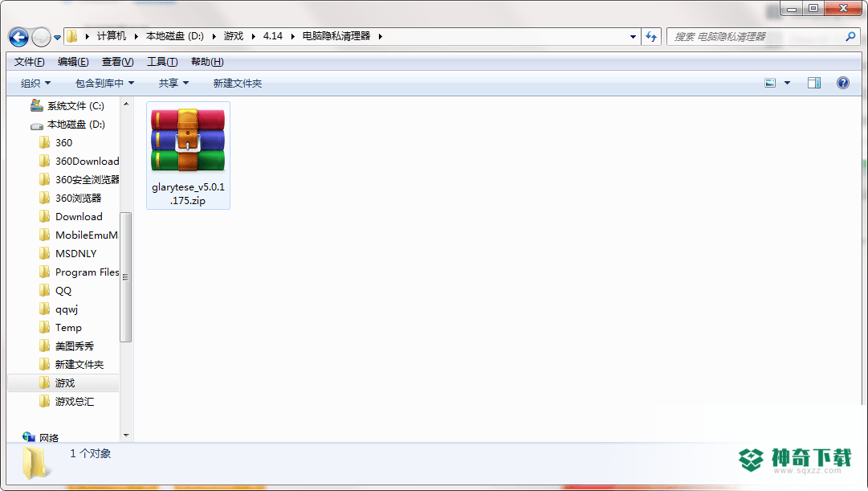Click the refresh icon beside address bar
This screenshot has width=868, height=491.
coord(651,37)
